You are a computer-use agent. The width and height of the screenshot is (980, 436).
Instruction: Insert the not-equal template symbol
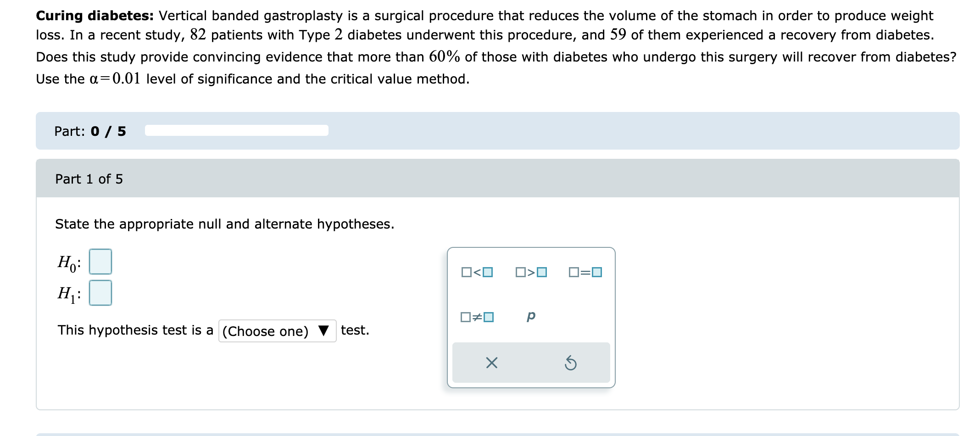point(477,317)
